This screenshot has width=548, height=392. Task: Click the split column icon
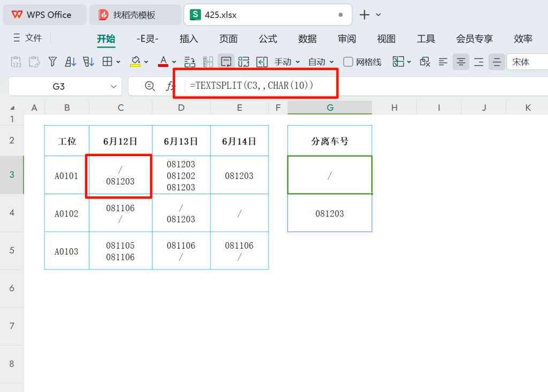[x=208, y=62]
